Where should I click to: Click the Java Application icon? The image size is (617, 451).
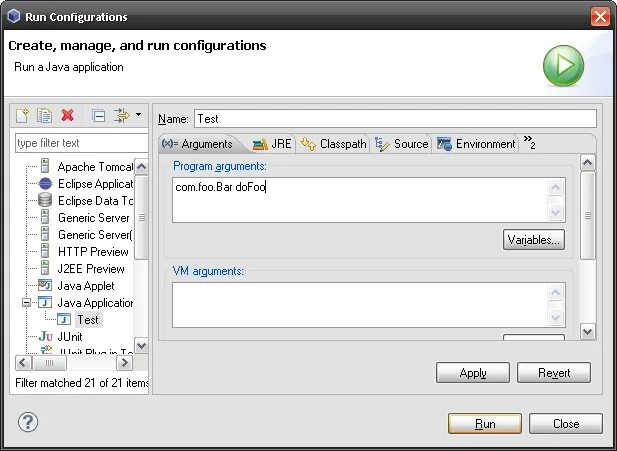pyautogui.click(x=45, y=302)
